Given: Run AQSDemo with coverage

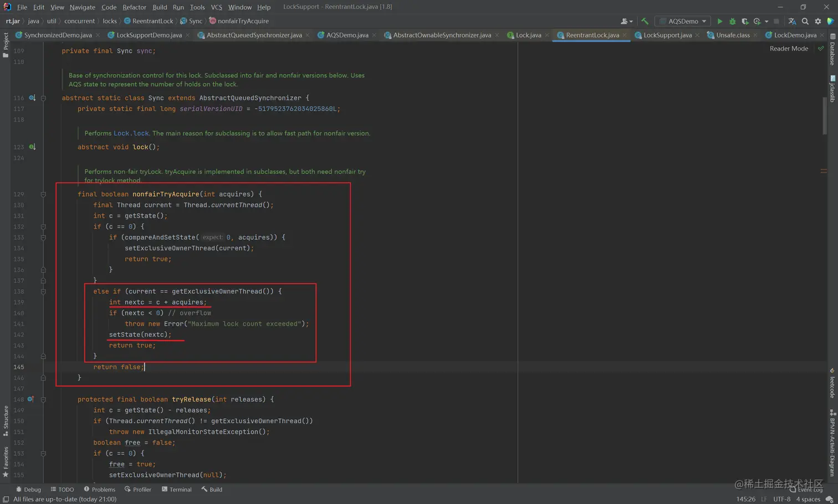Looking at the screenshot, I should click(745, 21).
